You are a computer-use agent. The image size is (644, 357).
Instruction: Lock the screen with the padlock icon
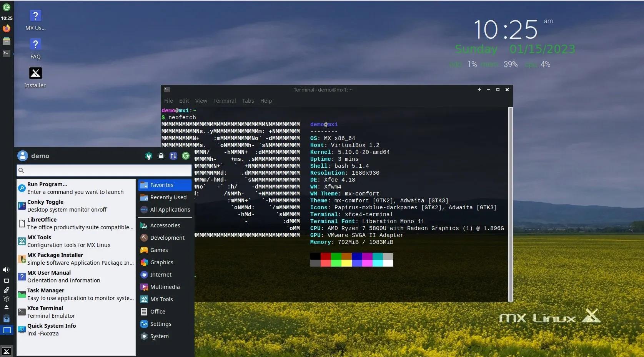coord(161,156)
